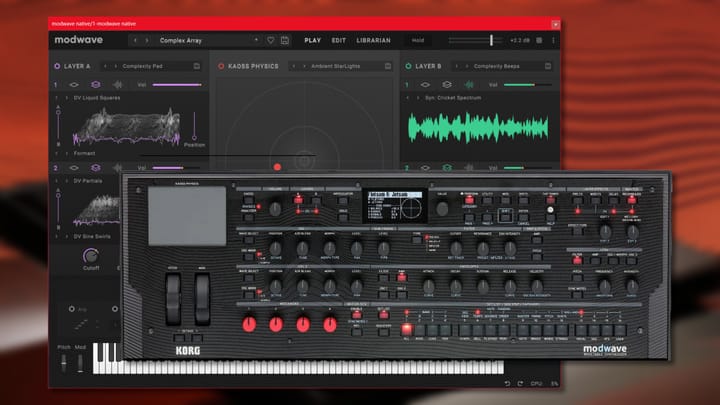Step to previous Layer A program
This screenshot has width=720, height=405.
pos(105,66)
